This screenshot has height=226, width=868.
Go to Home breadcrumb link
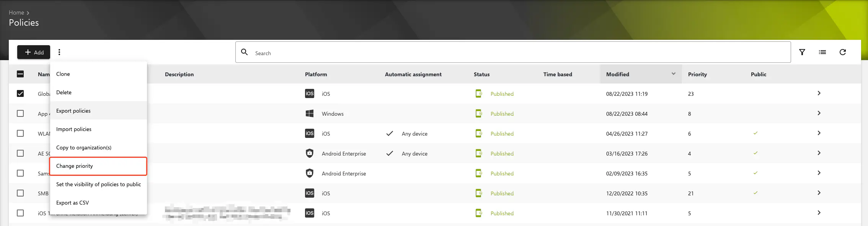tap(16, 13)
